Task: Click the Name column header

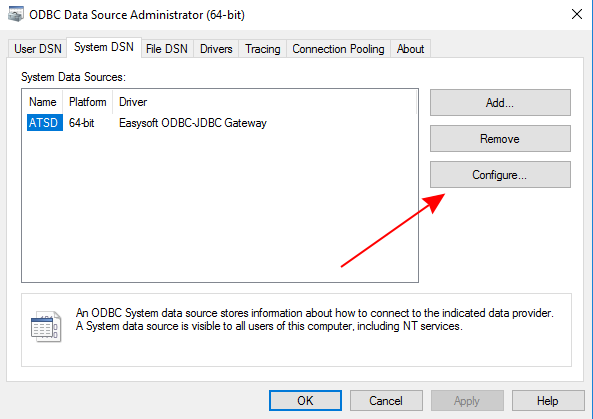Action: click(43, 102)
